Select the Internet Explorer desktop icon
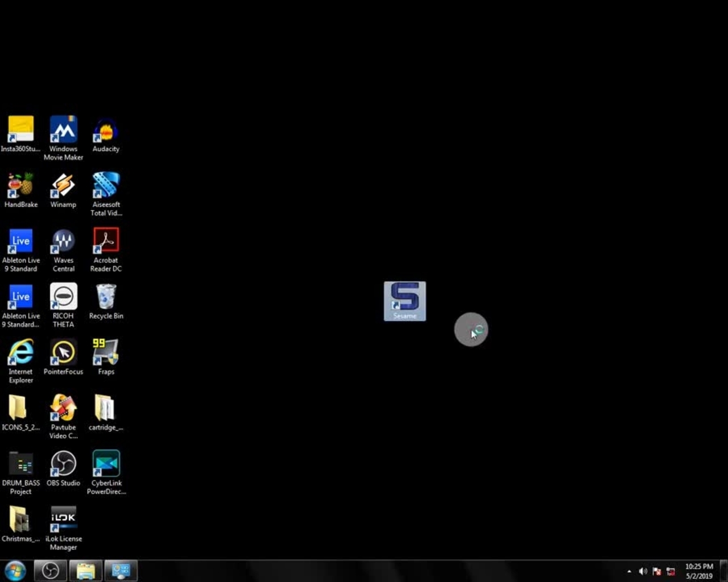Viewport: 728px width, 582px height. pos(20,361)
